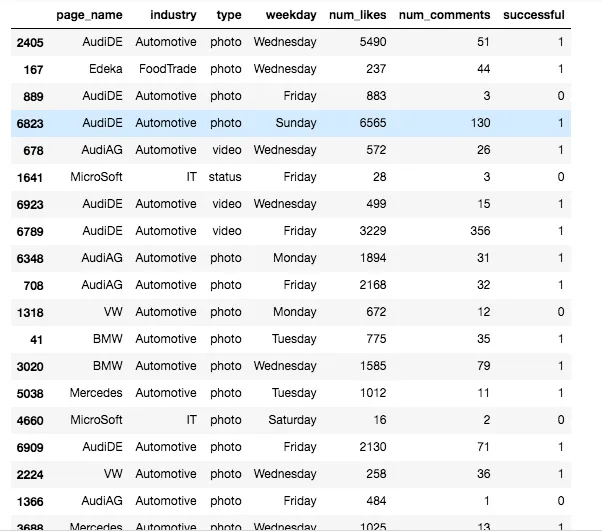602x531 pixels.
Task: Select row index 708
Action: tap(33, 286)
